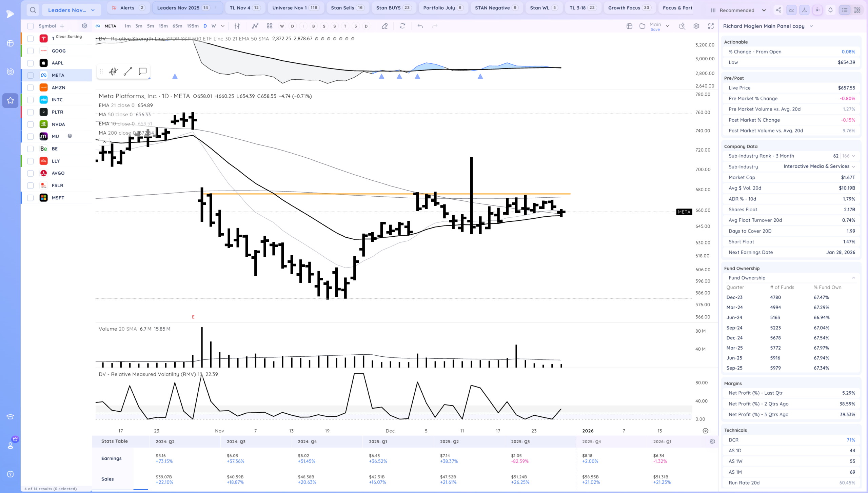Click the notifications bell icon
The image size is (868, 493).
(830, 10)
